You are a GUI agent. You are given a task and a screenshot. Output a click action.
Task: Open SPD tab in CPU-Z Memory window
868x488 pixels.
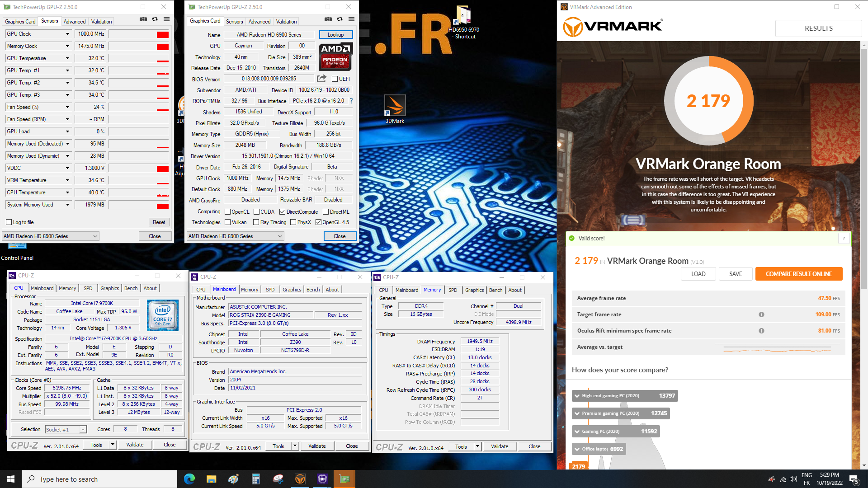[453, 290]
